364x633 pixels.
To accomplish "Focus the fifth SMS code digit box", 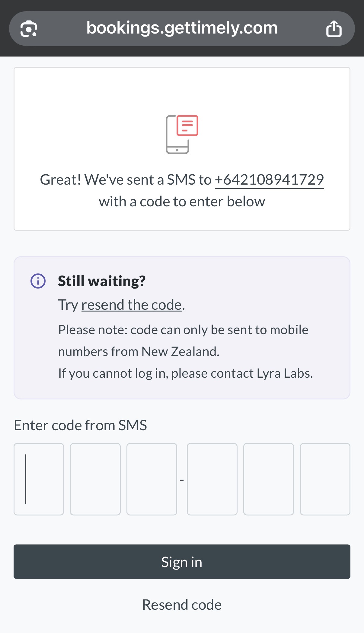I will tap(269, 479).
